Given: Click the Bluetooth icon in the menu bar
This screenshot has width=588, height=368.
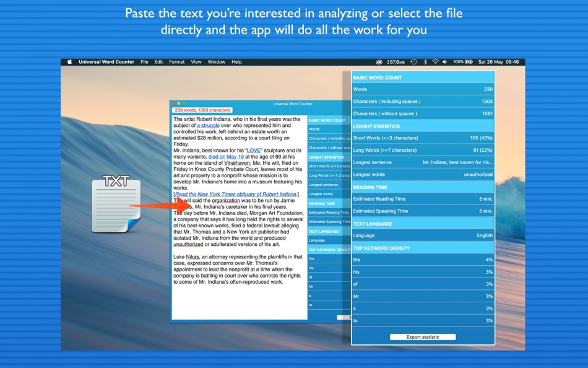Looking at the screenshot, I should coord(425,62).
